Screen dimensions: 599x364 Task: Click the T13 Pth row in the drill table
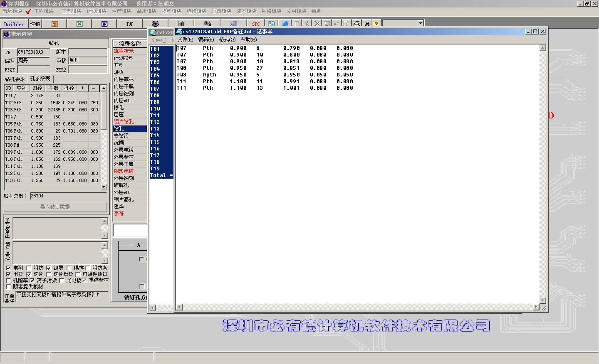click(52, 180)
